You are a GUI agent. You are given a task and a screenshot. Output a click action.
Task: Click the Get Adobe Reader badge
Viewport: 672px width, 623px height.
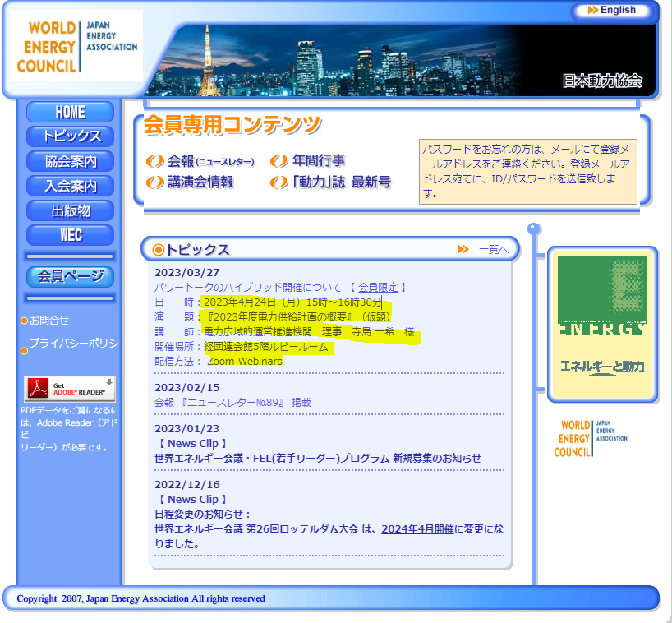[70, 389]
